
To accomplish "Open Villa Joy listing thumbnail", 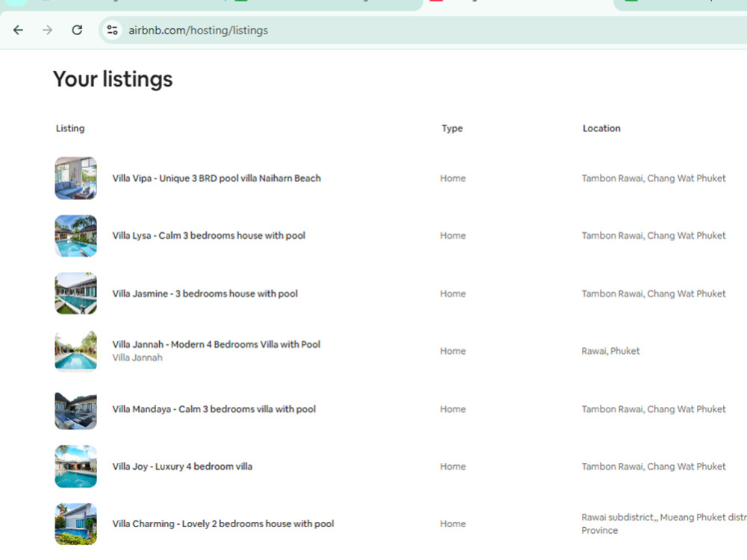I will pyautogui.click(x=75, y=467).
